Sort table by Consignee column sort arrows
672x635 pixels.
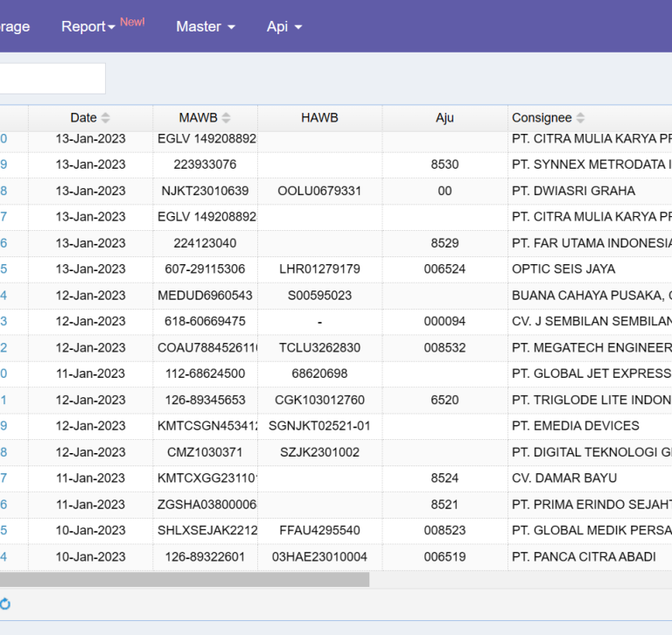pyautogui.click(x=580, y=118)
